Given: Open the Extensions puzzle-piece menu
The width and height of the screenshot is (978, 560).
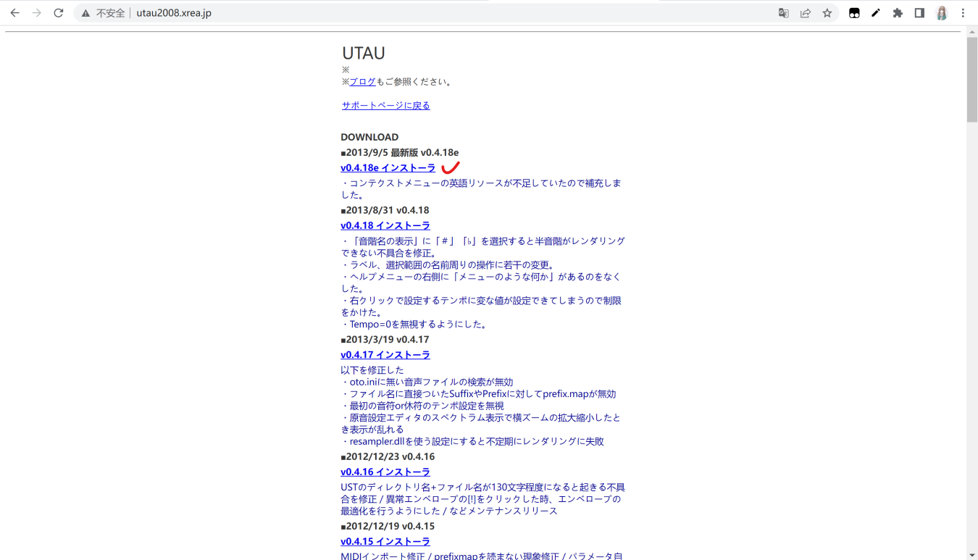Looking at the screenshot, I should tap(898, 13).
